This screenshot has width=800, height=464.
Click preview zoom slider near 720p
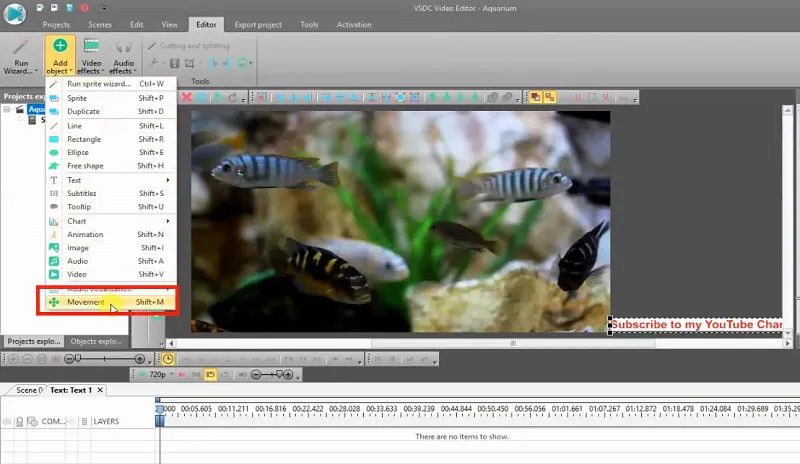point(271,375)
